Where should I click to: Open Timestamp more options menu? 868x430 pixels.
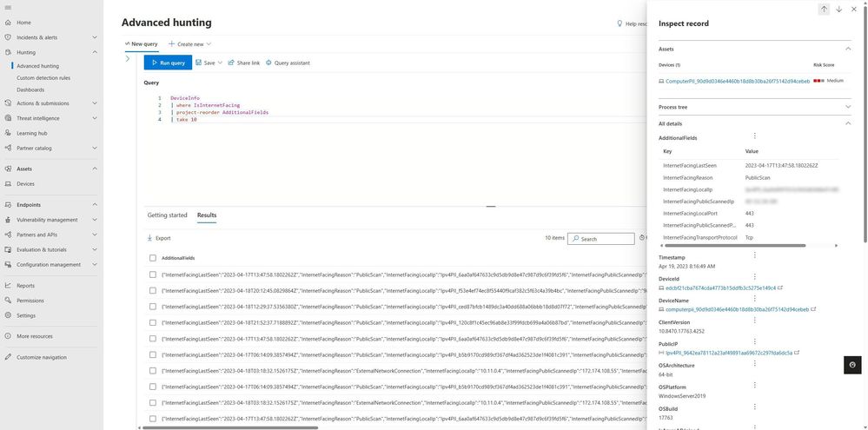(x=754, y=255)
